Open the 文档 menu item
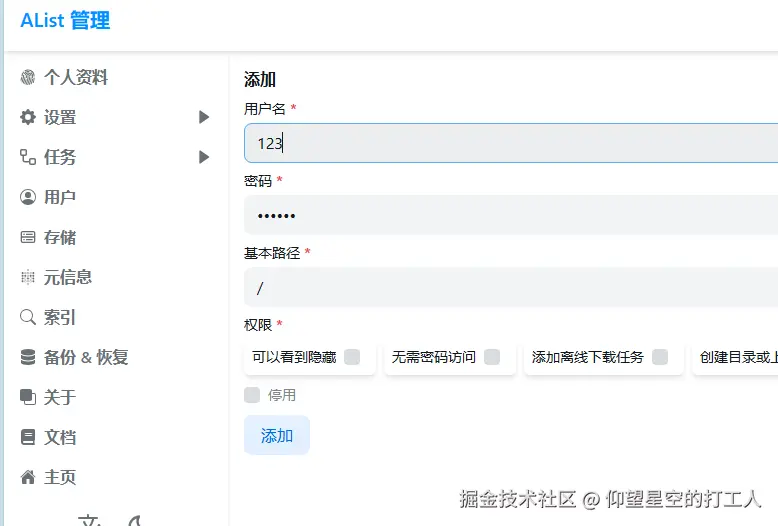 [x=60, y=438]
